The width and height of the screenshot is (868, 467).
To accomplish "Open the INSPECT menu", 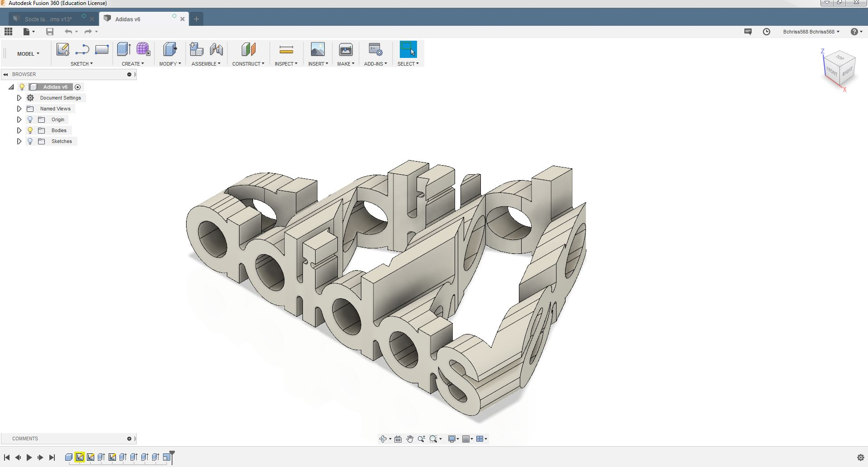I will 286,64.
